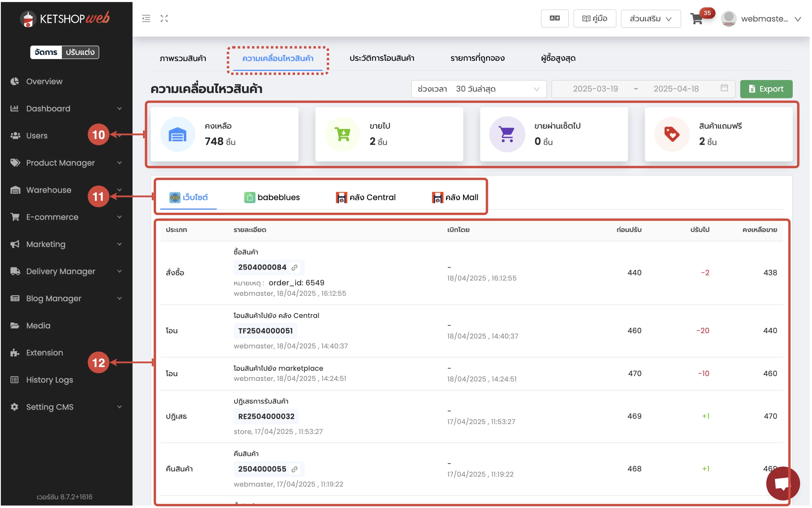Click the calendar icon in date range
The width and height of the screenshot is (812, 508).
coord(724,88)
